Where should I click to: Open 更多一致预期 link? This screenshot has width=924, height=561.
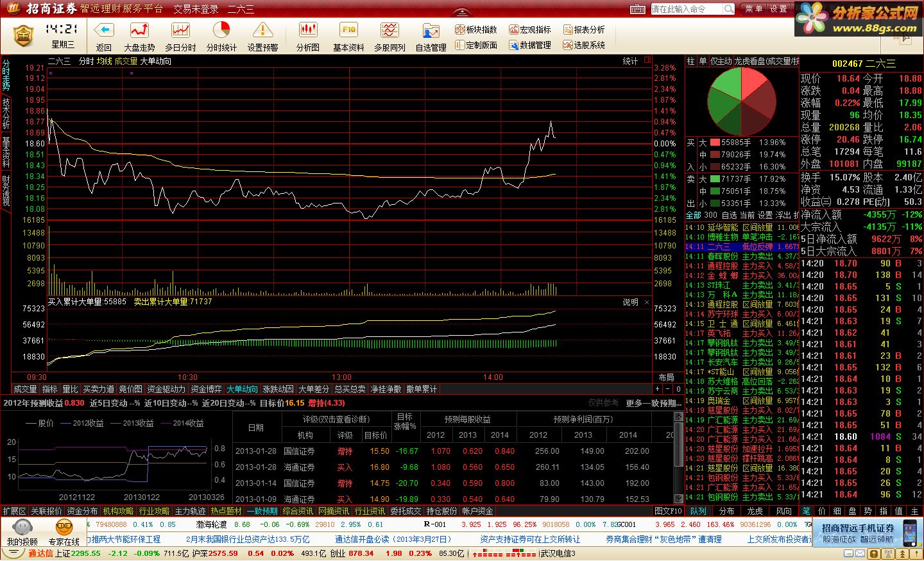pyautogui.click(x=654, y=403)
